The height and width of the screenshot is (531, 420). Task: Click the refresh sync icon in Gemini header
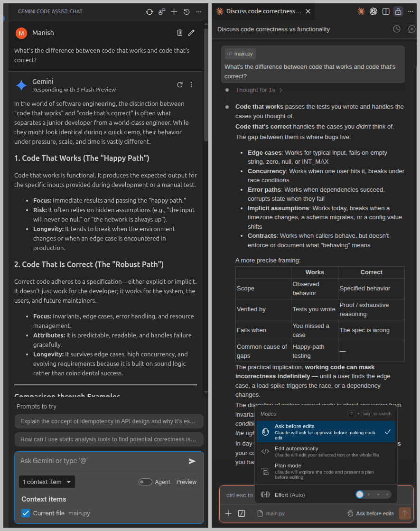[149, 12]
